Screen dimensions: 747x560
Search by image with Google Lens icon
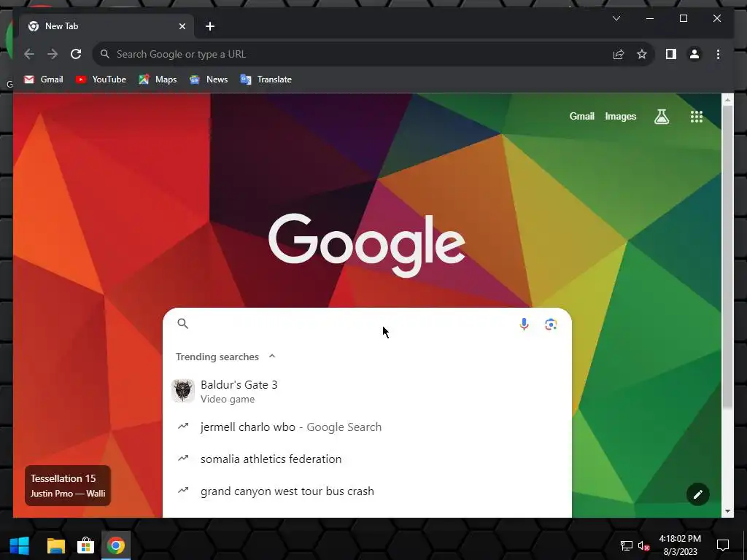point(551,324)
